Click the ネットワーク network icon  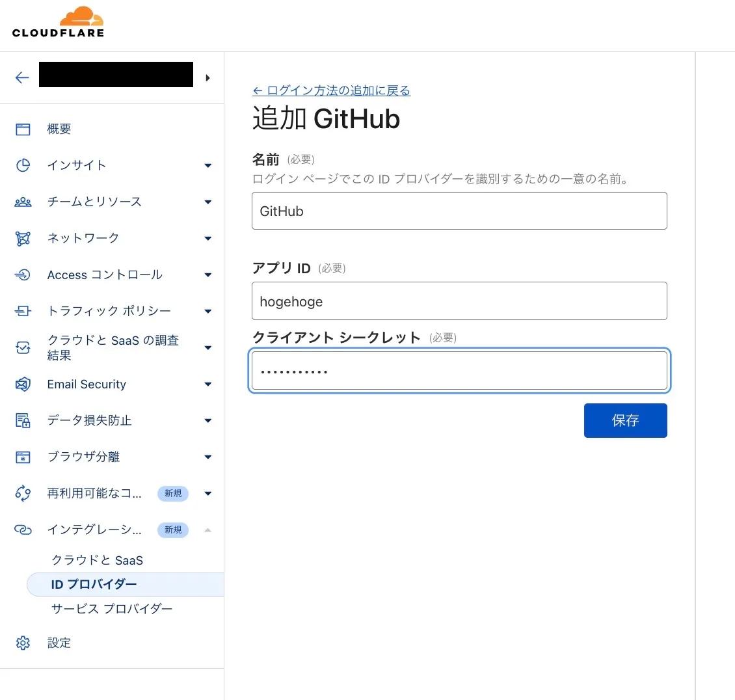coord(23,239)
